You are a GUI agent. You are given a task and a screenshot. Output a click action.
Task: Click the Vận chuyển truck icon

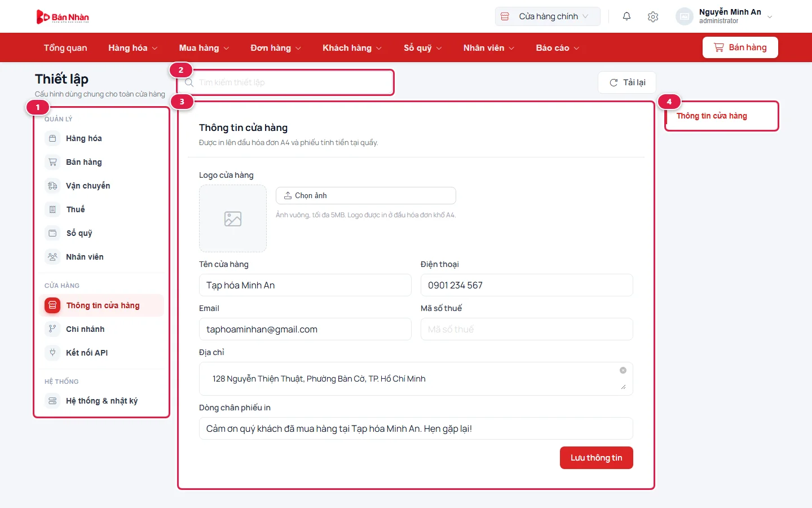click(52, 186)
